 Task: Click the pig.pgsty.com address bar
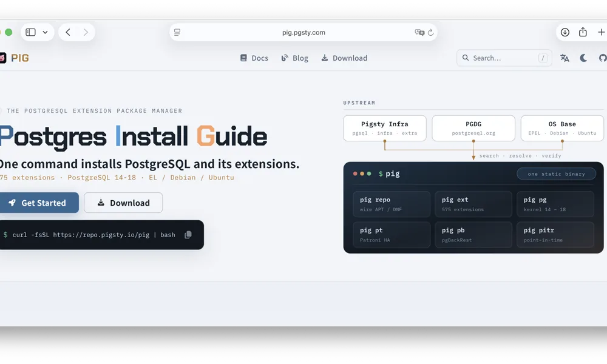click(x=303, y=32)
